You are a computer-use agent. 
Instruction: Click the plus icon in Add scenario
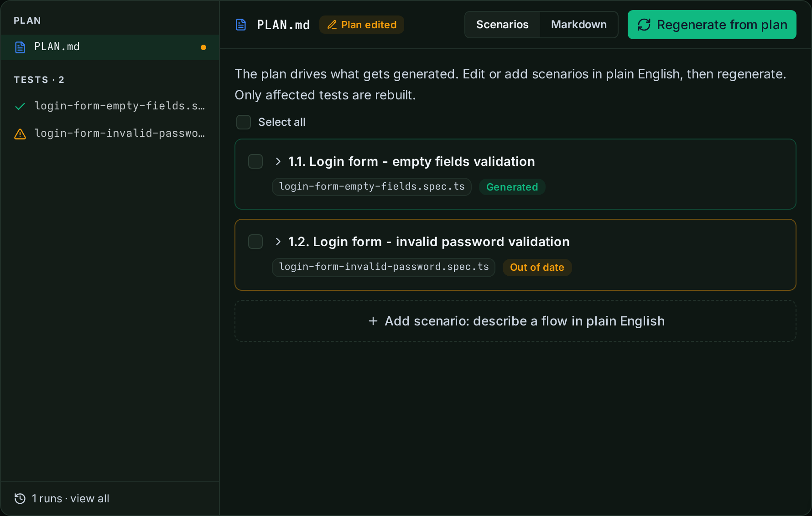click(373, 321)
